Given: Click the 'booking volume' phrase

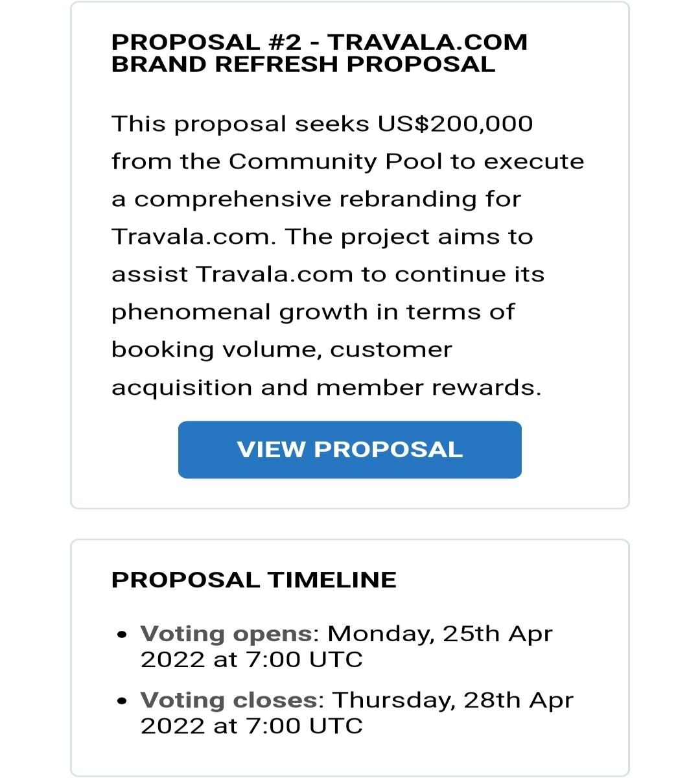Looking at the screenshot, I should click(216, 349).
